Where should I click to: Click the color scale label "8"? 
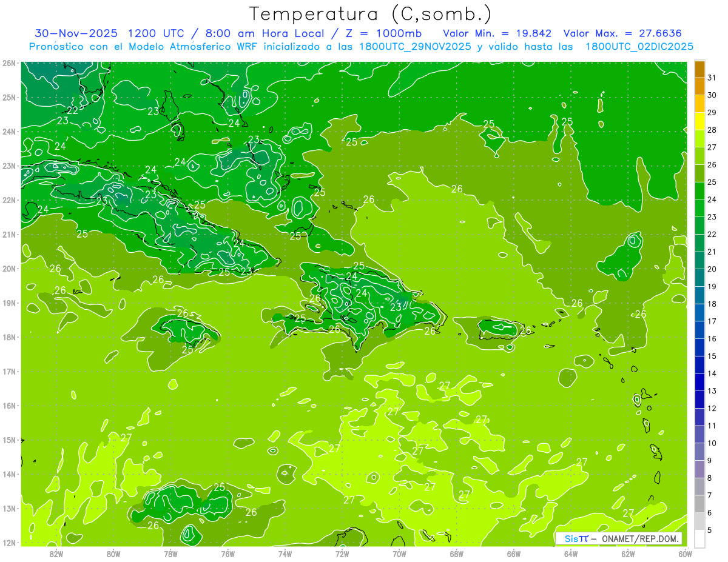[710, 478]
